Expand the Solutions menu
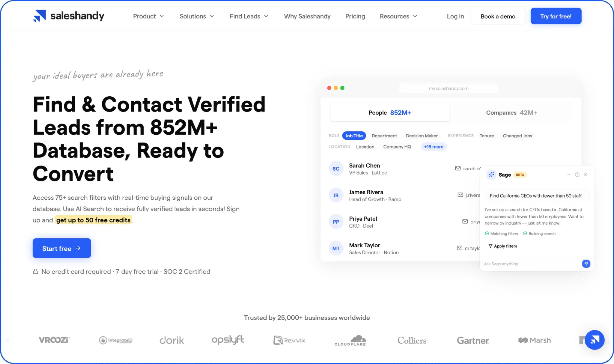 197,16
